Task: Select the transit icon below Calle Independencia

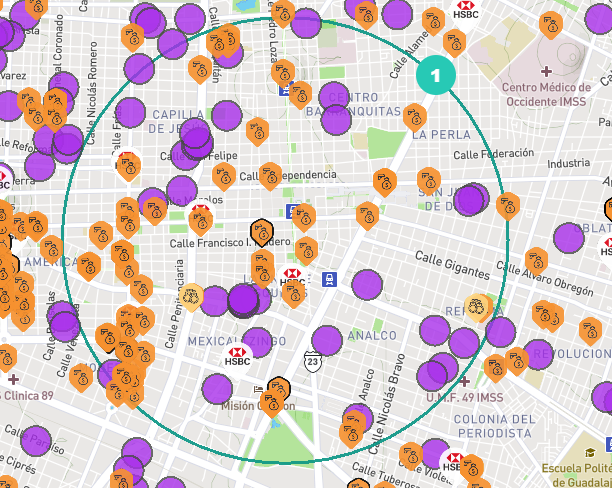Action: (x=292, y=211)
